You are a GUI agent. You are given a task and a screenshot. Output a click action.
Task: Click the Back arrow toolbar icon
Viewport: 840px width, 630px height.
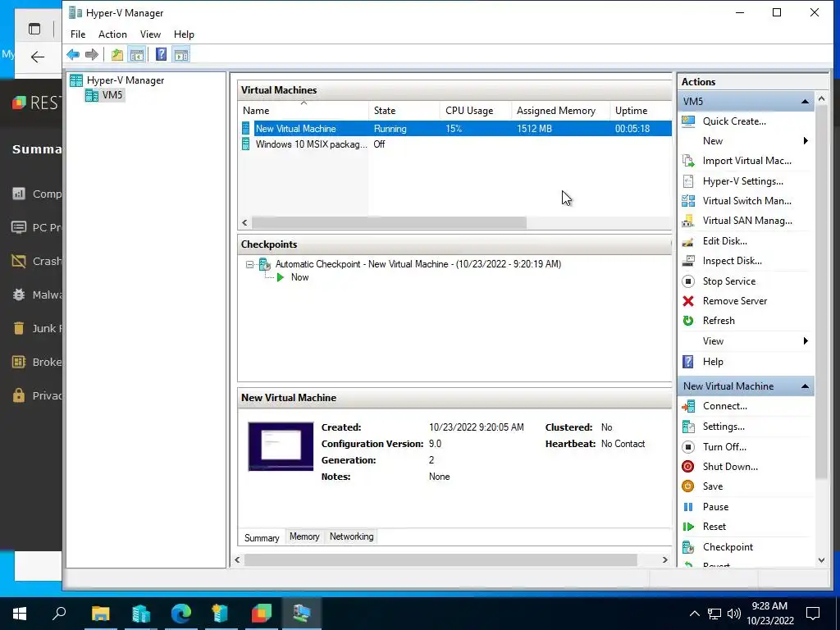tap(73, 55)
